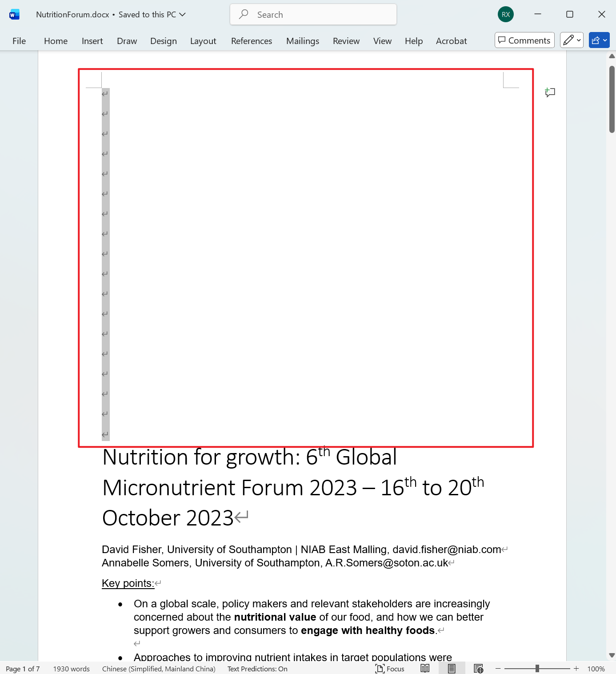The image size is (616, 674).
Task: Open the Comments pane
Action: click(524, 40)
